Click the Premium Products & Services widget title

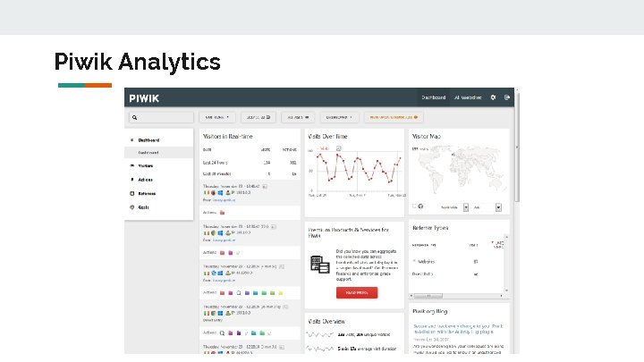[x=348, y=232]
